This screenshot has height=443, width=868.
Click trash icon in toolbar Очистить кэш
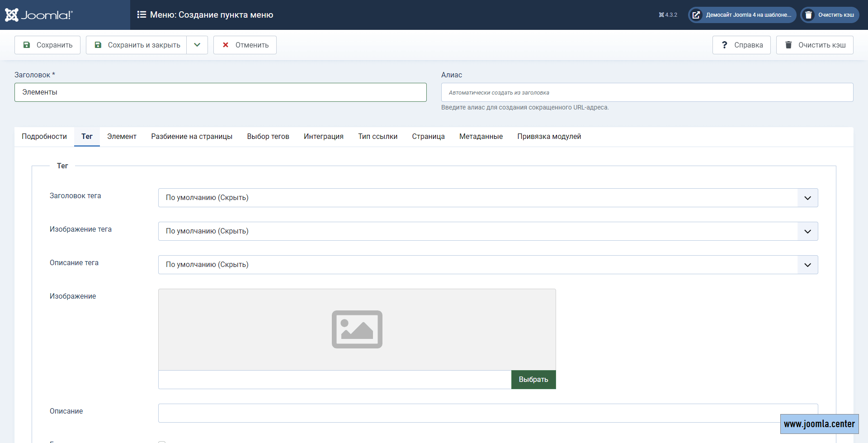(788, 45)
